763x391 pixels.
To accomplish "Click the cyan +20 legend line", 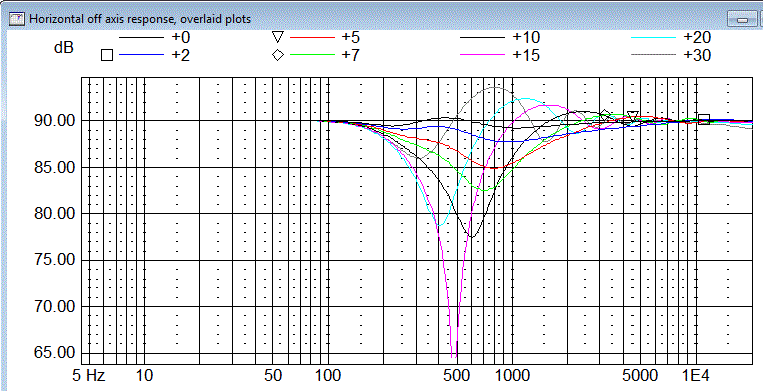I will (653, 37).
